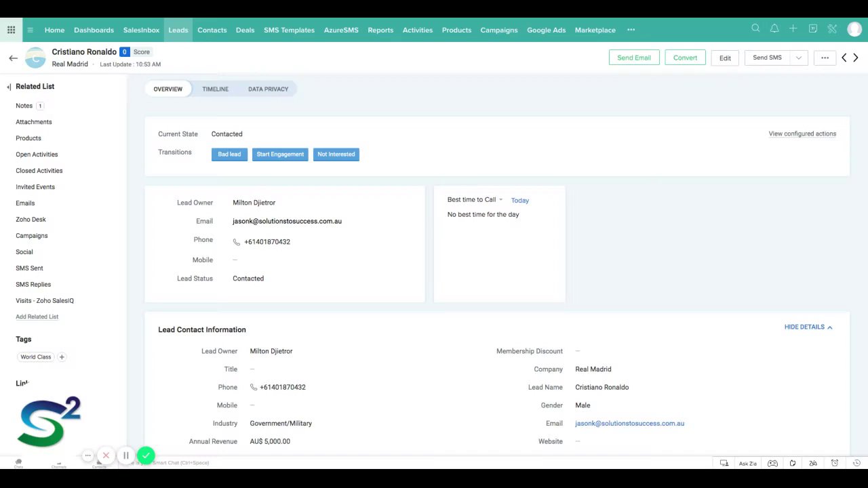Go to Home in navigation bar

point(54,30)
